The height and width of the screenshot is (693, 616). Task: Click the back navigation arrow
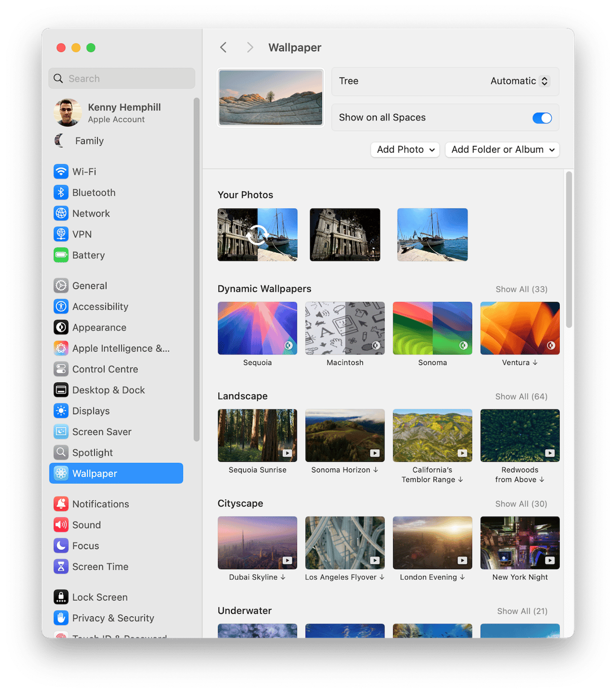tap(223, 48)
